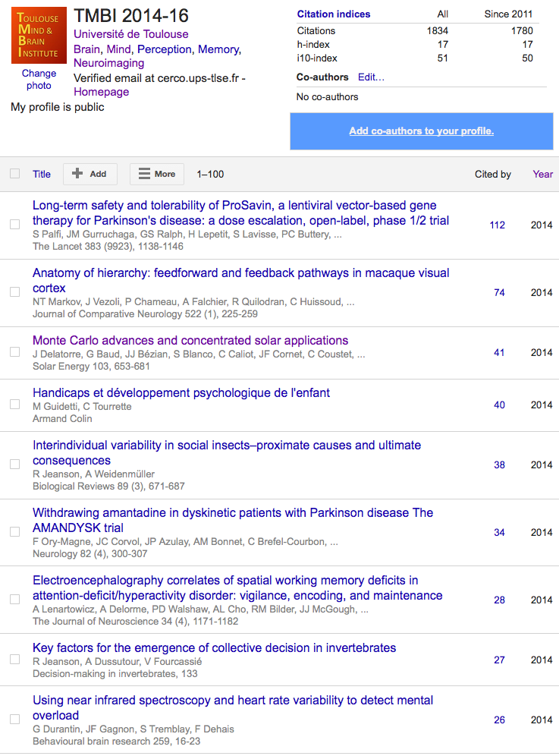Open Handicaps et développement psychologique article
Screen dimensions: 559x756
click(181, 392)
